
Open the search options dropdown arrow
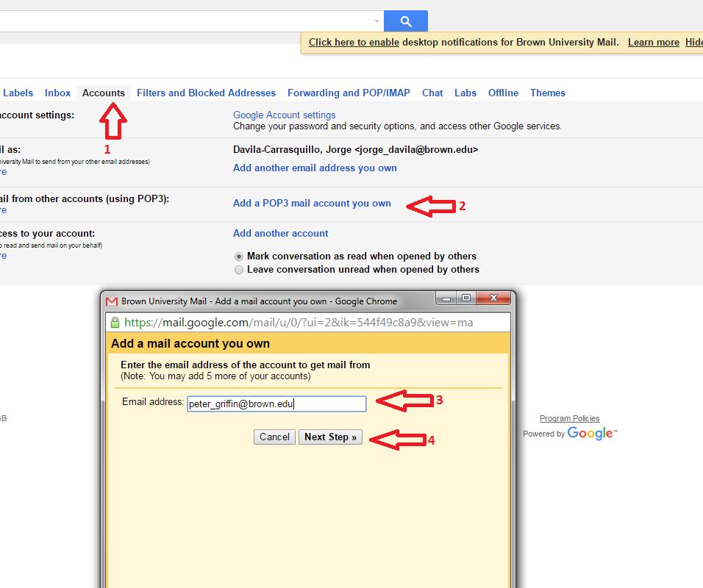377,21
